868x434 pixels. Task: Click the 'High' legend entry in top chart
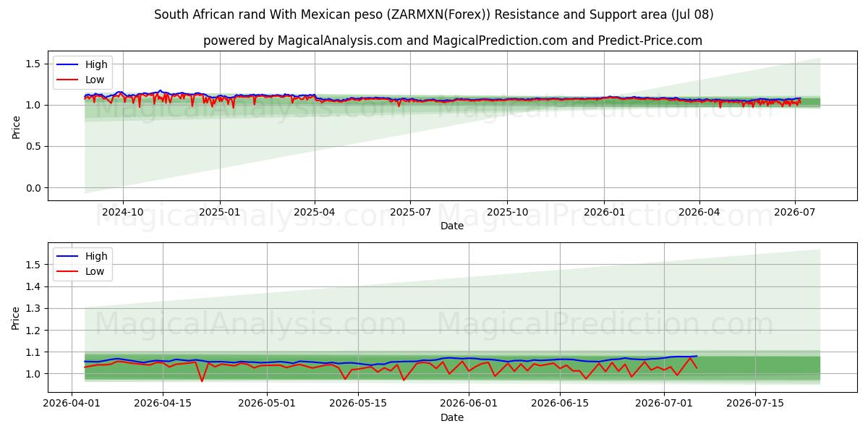click(x=82, y=64)
